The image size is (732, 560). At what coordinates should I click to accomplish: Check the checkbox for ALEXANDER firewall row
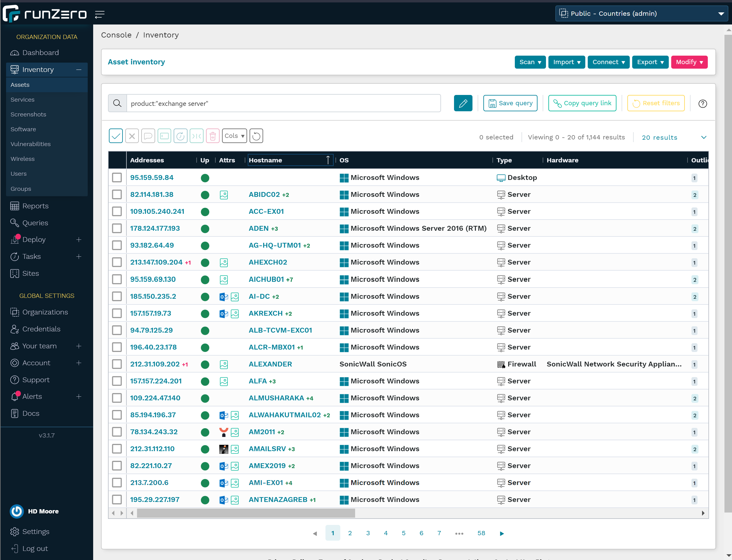pyautogui.click(x=117, y=364)
